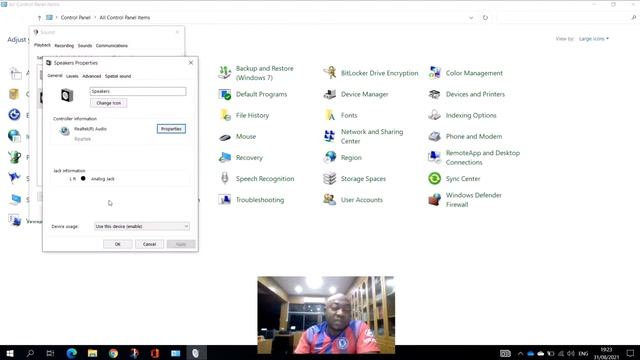Click the Change Icon button
The height and width of the screenshot is (360, 640).
[109, 103]
